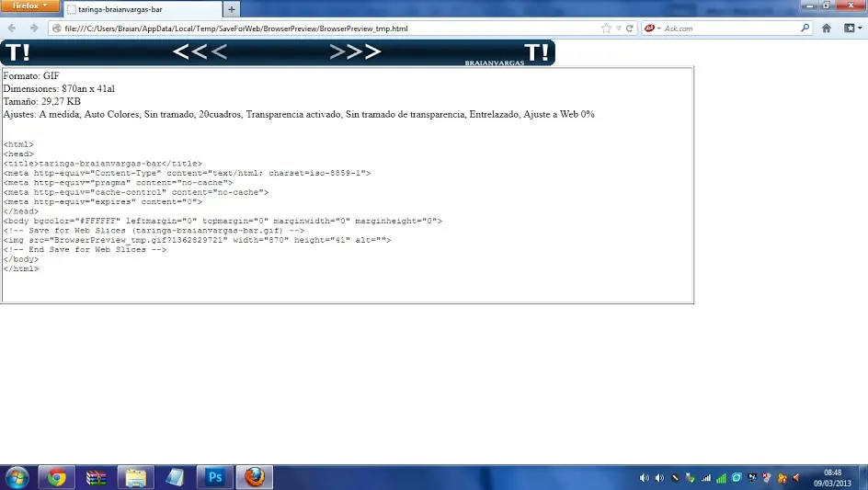Viewport: 868px width, 490px height.
Task: Select the taringa-braianvargas-bar tab
Action: 143,9
